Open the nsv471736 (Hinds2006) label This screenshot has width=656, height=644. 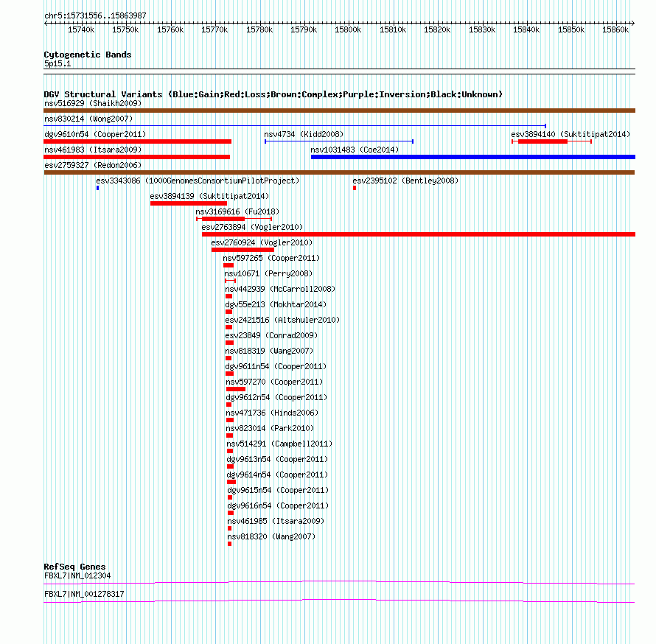coord(272,413)
